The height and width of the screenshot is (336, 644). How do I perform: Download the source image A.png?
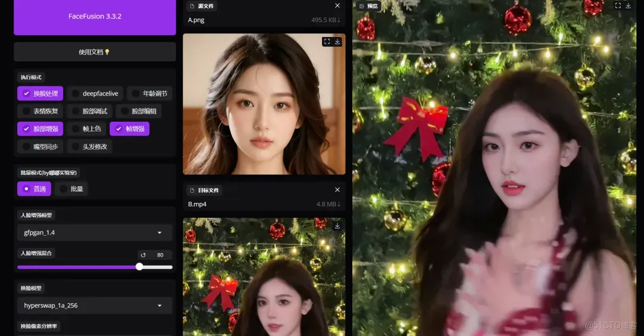point(337,42)
